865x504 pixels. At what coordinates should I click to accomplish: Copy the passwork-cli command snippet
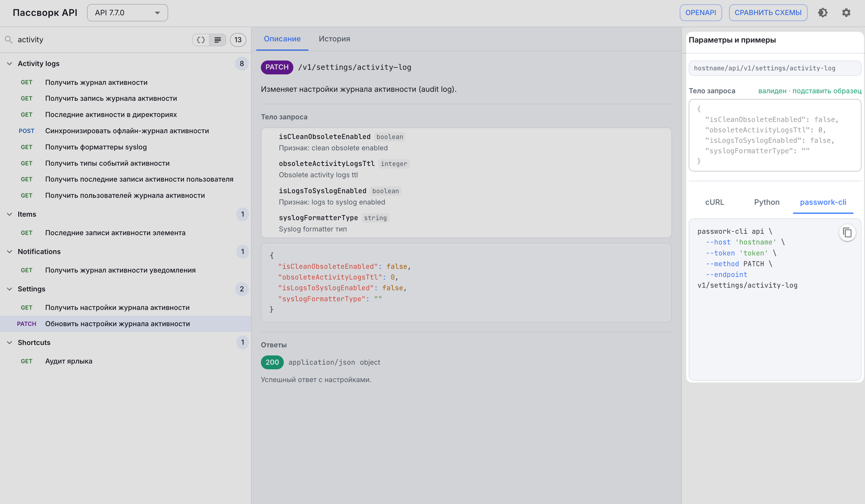847,233
